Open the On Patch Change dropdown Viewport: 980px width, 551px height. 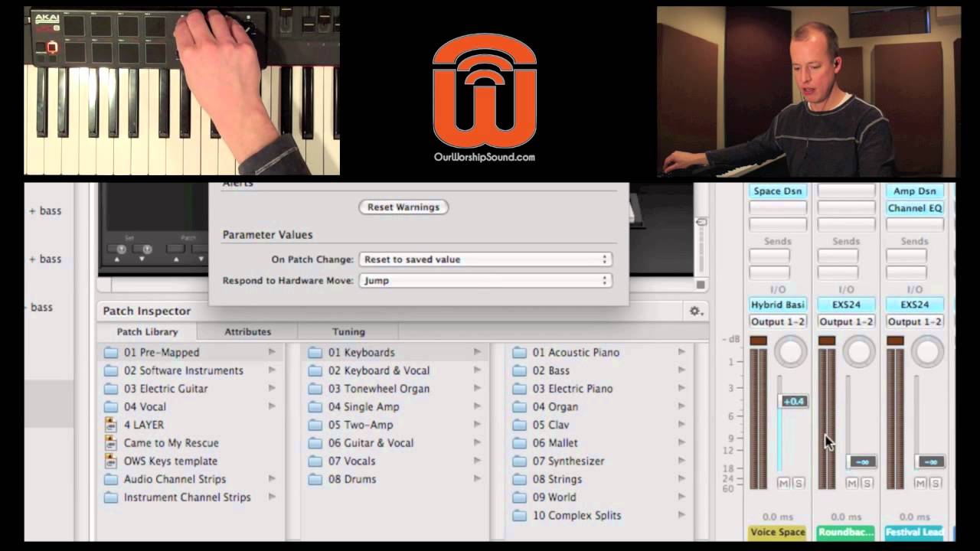click(485, 259)
